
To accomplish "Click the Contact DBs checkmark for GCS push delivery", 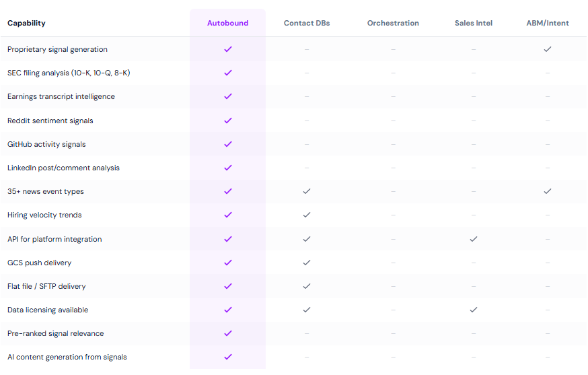I will pyautogui.click(x=307, y=263).
